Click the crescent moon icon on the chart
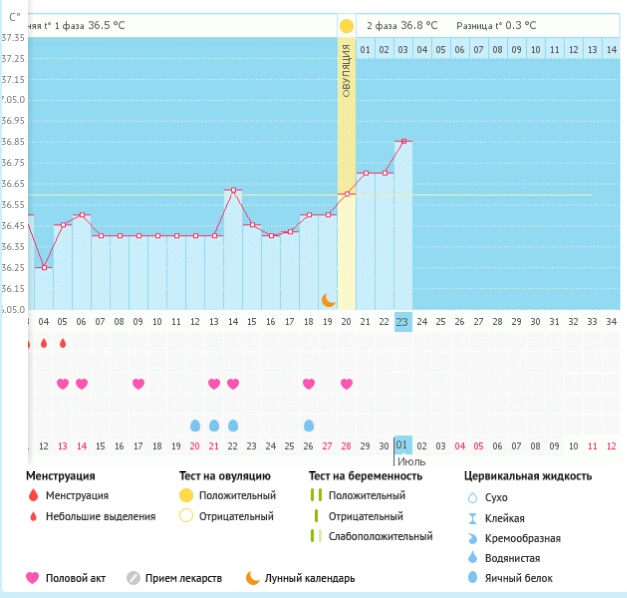Viewport: 627px width, 598px height. click(327, 299)
